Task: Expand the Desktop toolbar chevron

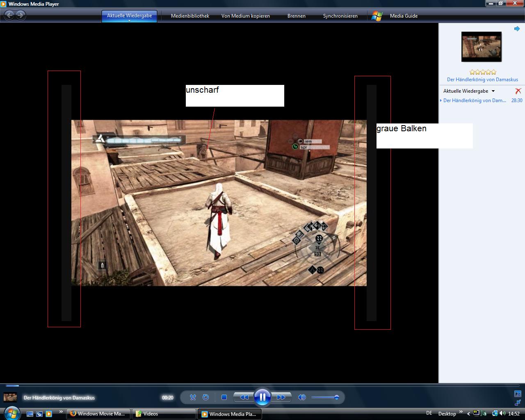Action: [461, 412]
